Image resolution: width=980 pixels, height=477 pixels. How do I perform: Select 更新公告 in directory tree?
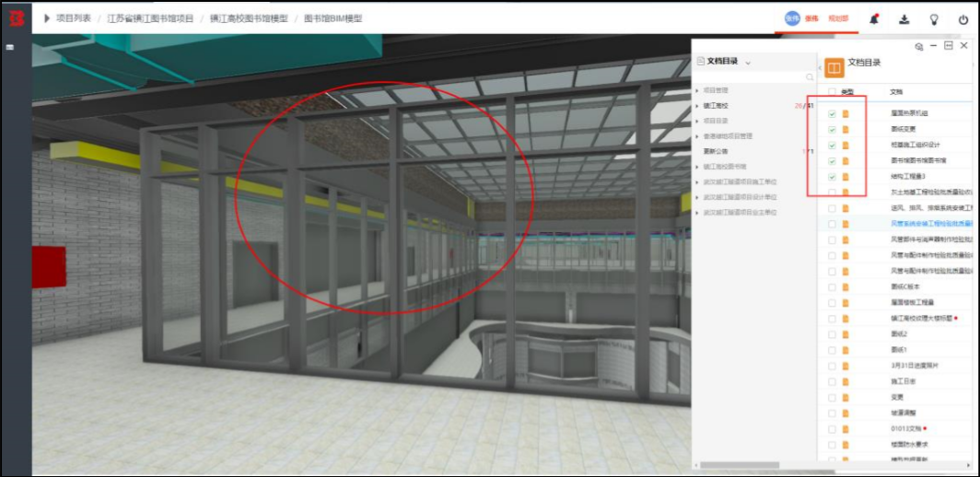(716, 151)
